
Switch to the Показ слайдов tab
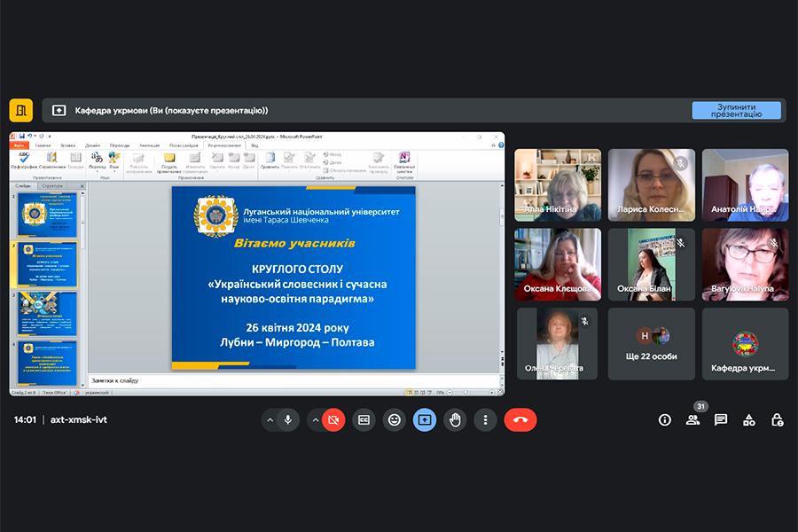pos(184,145)
